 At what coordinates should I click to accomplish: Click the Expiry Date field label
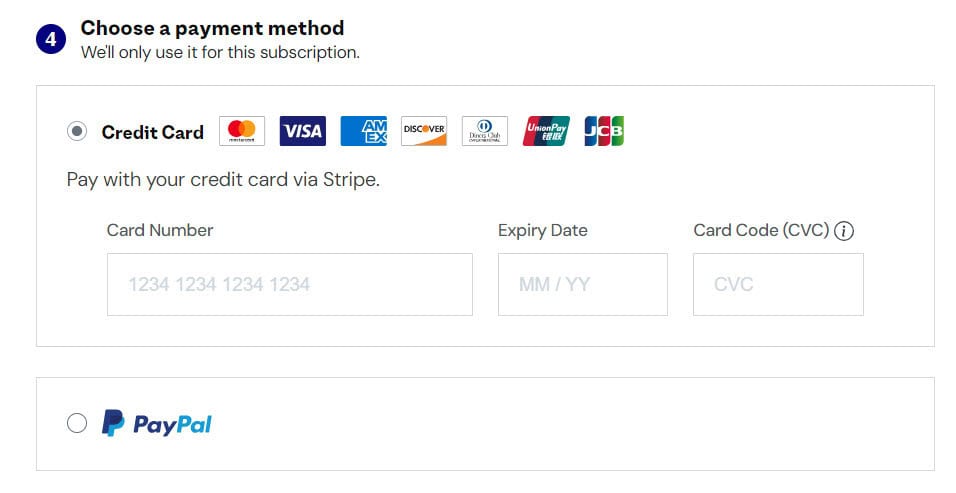542,230
